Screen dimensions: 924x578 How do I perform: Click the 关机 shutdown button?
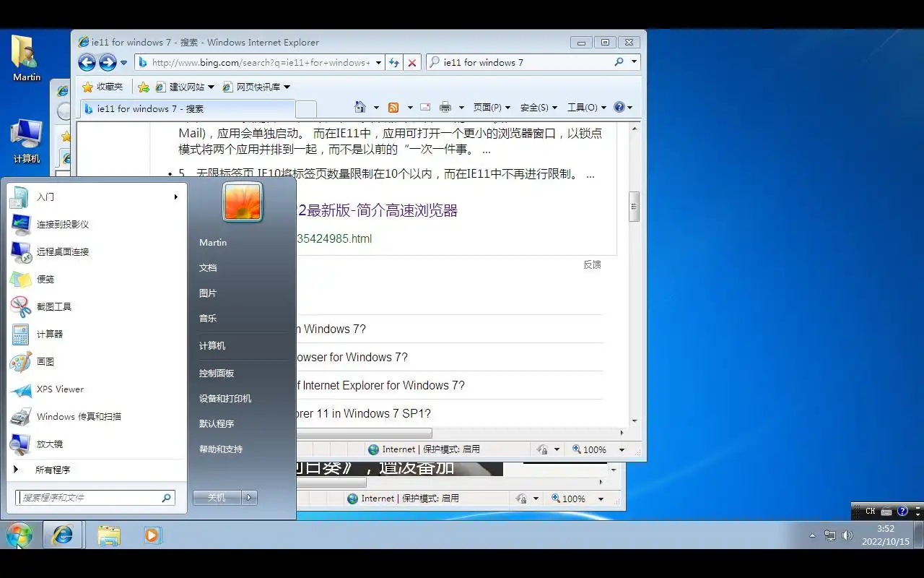pyautogui.click(x=217, y=498)
